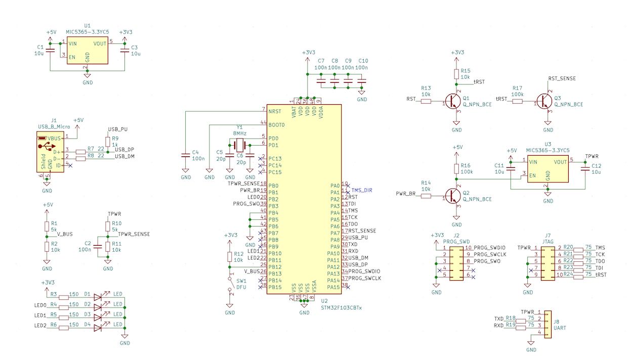Viewport: 633px width, 364px height.
Task: Click the USB_B_Micro connector J1 symbol
Action: (x=50, y=152)
